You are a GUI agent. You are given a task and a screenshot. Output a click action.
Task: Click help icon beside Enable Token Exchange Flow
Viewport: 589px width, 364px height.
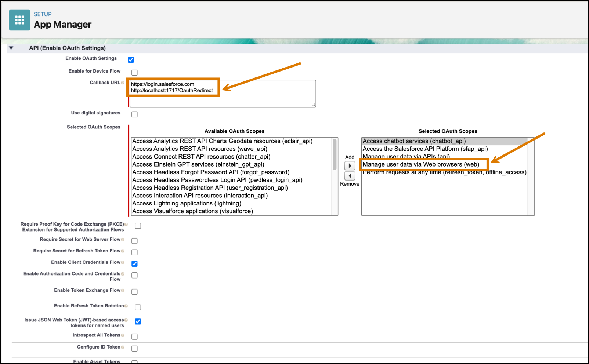[123, 291]
